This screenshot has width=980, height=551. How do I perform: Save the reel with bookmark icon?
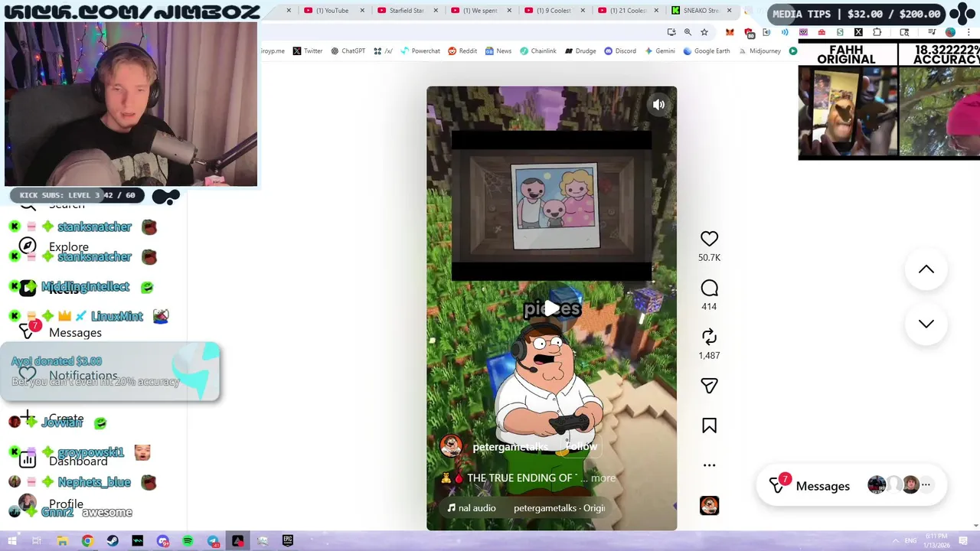(x=709, y=425)
